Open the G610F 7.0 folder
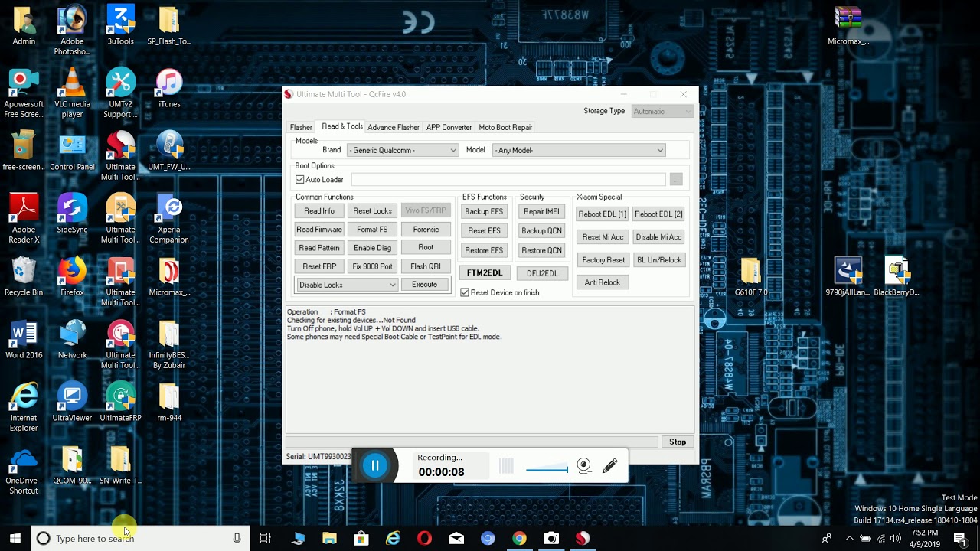 [x=750, y=276]
